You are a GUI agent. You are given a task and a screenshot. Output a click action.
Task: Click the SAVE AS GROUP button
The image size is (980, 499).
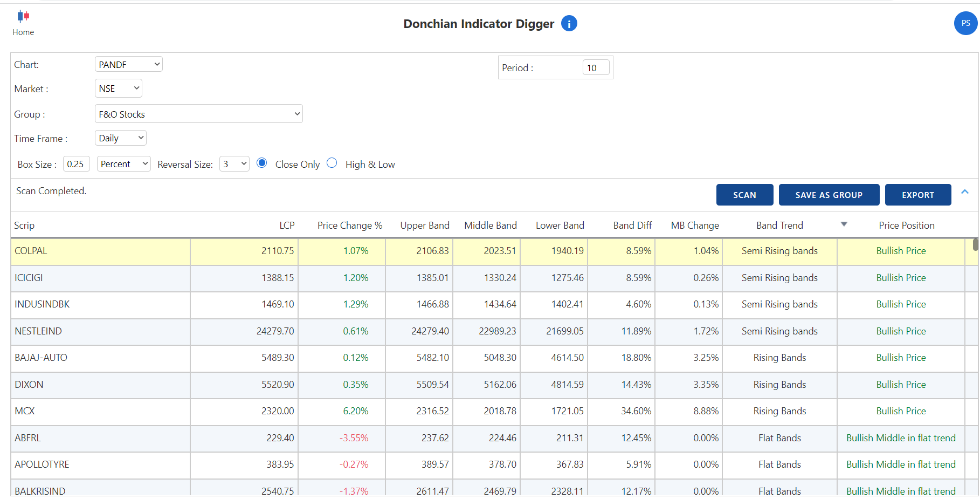tap(829, 195)
